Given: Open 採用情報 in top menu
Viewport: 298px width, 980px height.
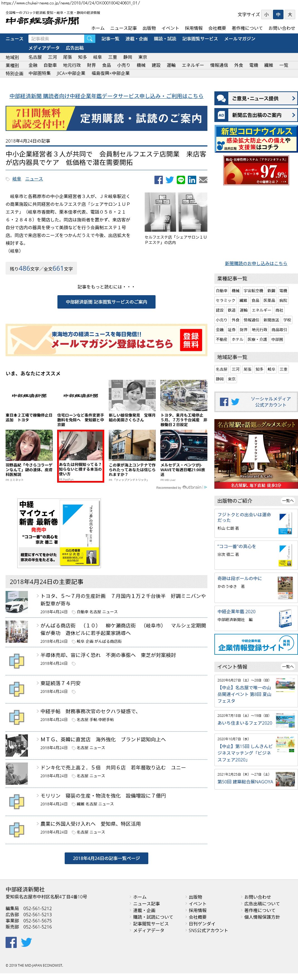Looking at the screenshot, I should point(193,28).
